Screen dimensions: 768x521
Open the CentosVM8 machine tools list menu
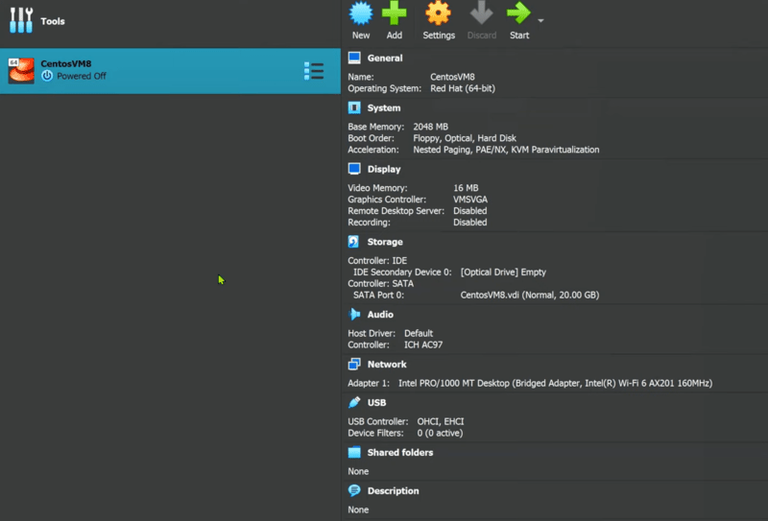click(x=313, y=71)
